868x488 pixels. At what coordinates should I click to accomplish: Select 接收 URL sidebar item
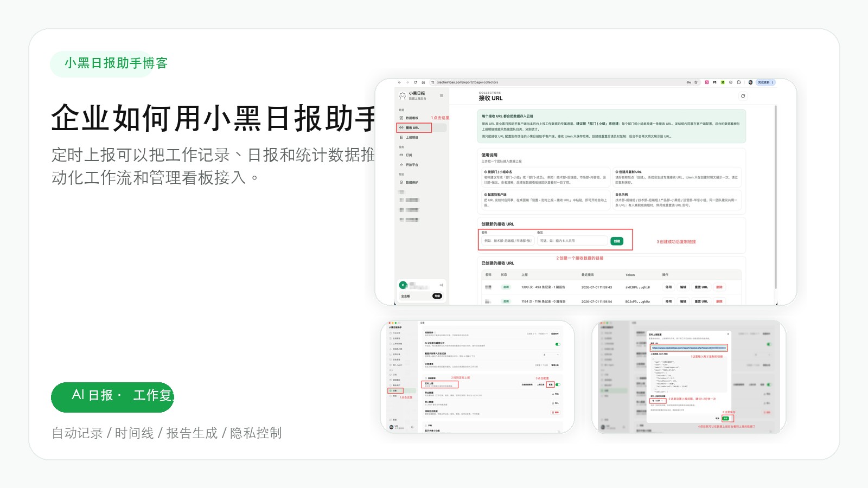point(422,127)
